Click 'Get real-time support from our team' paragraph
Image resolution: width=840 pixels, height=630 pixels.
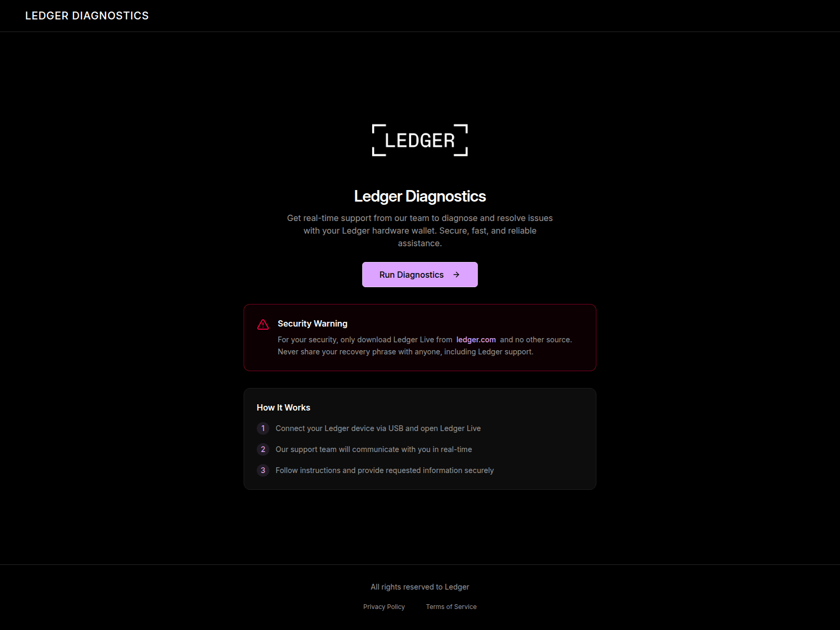tap(420, 230)
